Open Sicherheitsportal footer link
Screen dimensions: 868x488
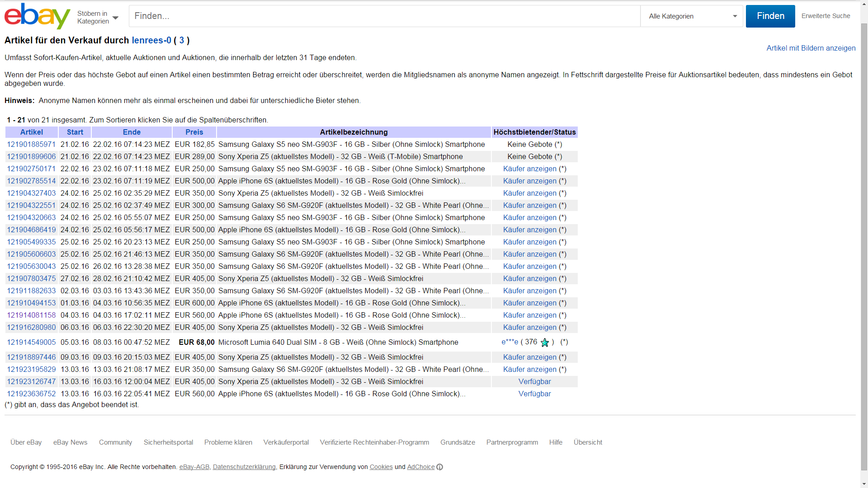click(168, 442)
